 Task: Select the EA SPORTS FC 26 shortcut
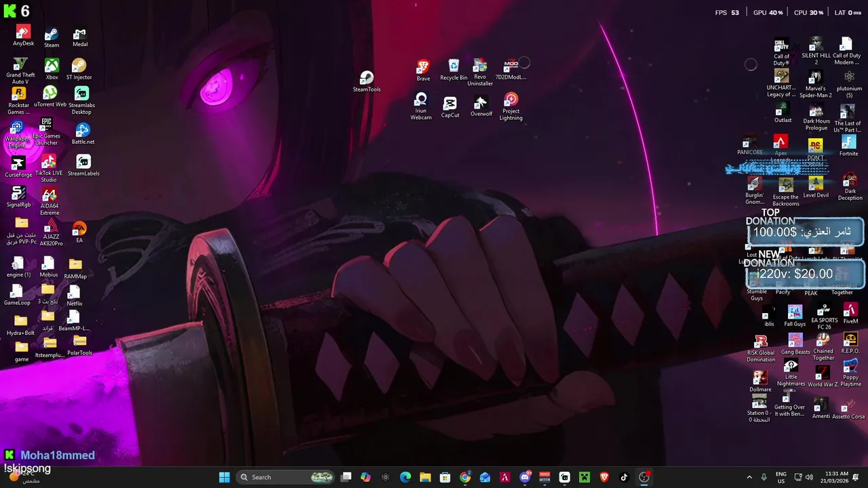coord(824,317)
